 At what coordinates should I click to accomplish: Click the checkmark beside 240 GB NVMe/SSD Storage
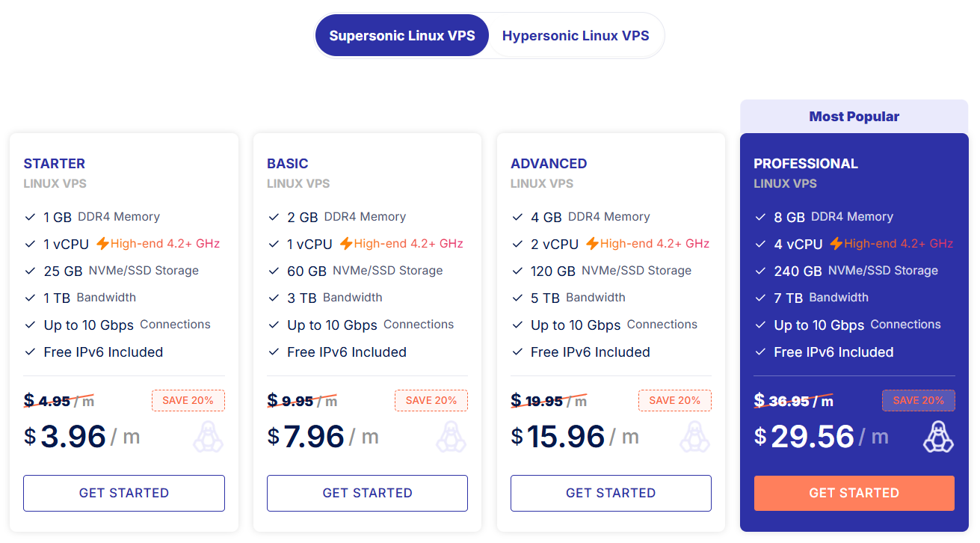[760, 271]
